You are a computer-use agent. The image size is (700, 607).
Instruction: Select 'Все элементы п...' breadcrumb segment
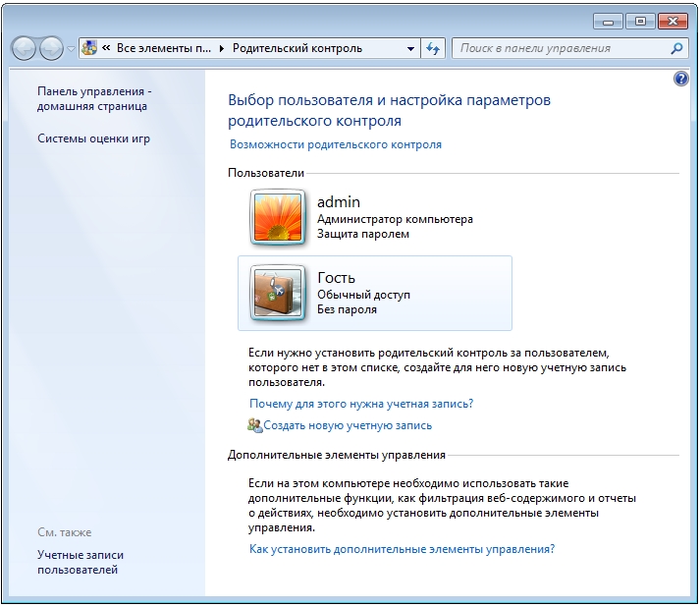pyautogui.click(x=163, y=48)
